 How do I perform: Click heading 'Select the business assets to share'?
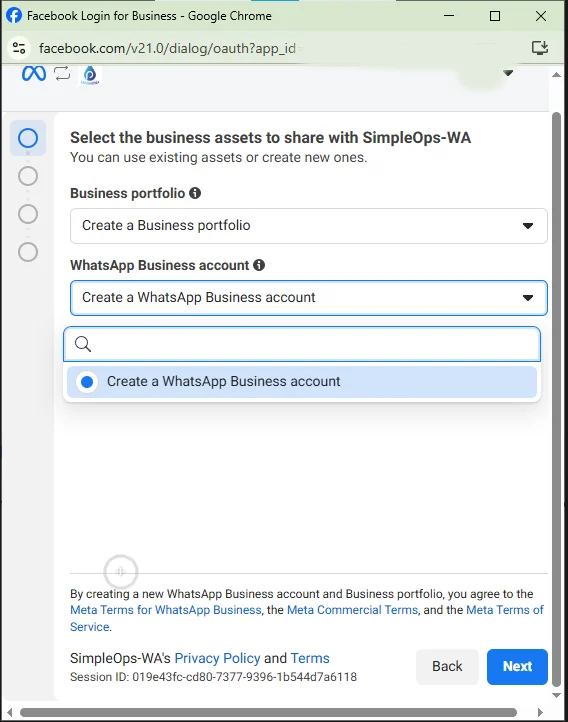coord(270,137)
